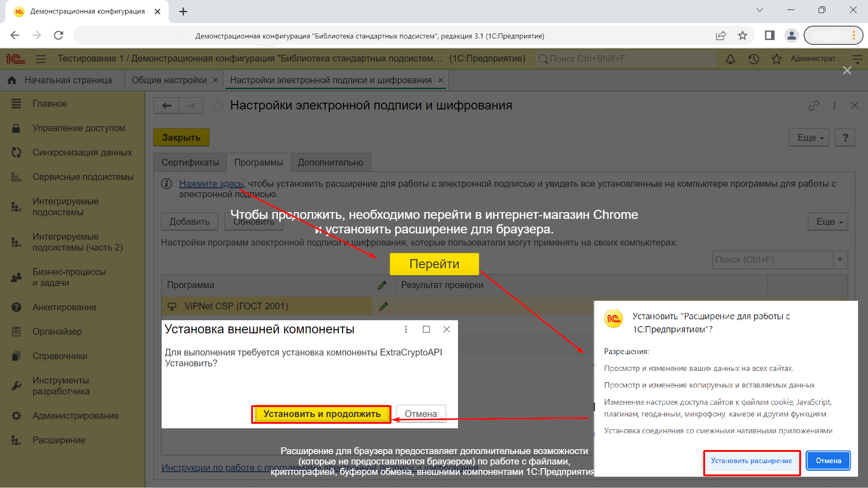This screenshot has width=868, height=488.
Task: Switch to the Сертификаты tab
Action: coord(190,162)
